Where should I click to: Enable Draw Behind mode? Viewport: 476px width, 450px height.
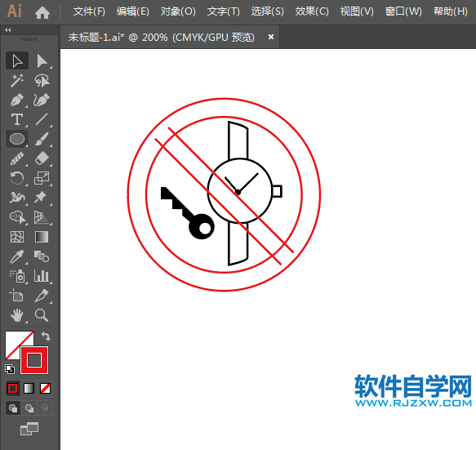pos(29,408)
